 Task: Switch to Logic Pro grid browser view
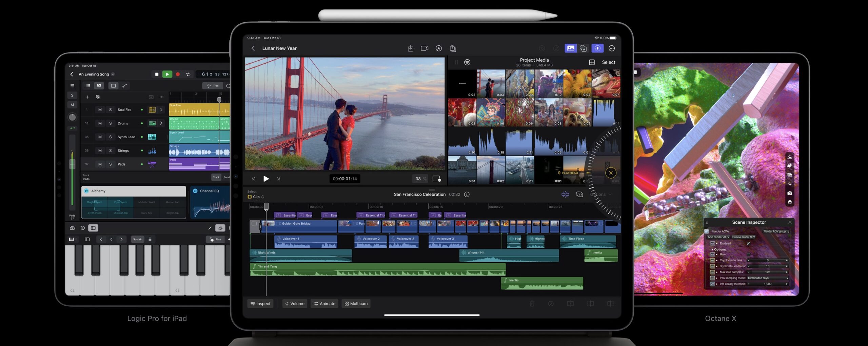tap(87, 86)
